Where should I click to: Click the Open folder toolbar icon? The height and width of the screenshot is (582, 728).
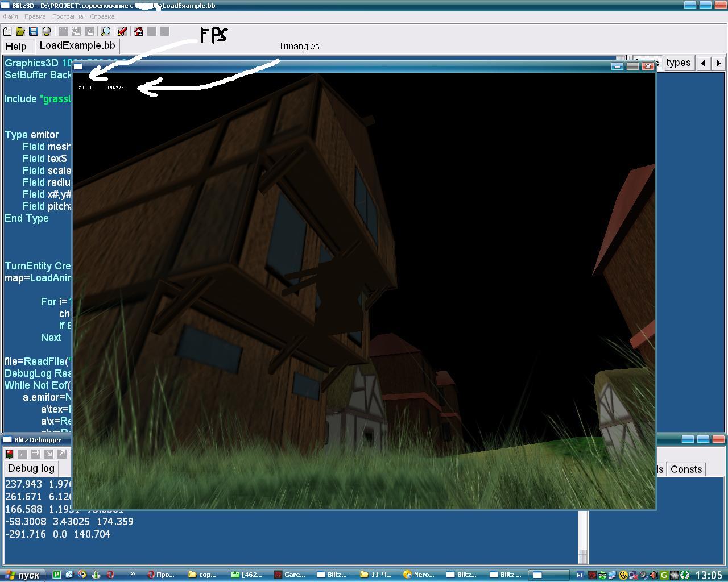(x=20, y=31)
